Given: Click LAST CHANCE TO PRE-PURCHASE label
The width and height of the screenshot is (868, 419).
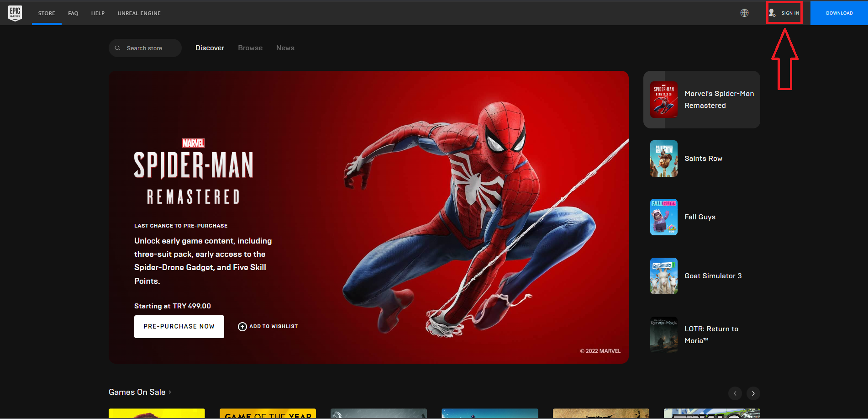Looking at the screenshot, I should coord(181,226).
